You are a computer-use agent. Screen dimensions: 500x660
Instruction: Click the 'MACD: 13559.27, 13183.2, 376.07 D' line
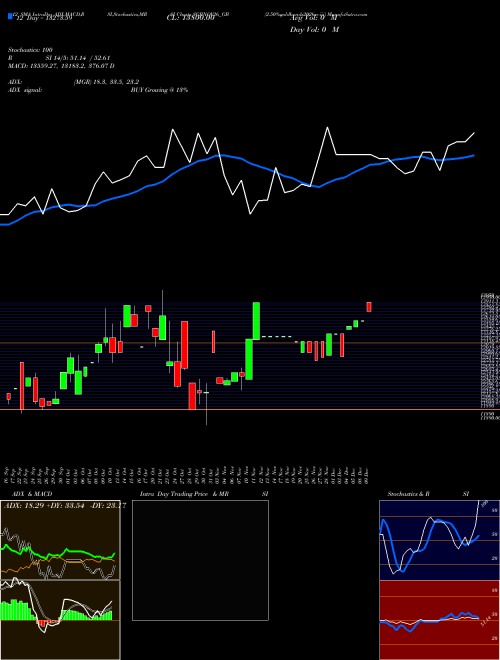pyautogui.click(x=61, y=66)
